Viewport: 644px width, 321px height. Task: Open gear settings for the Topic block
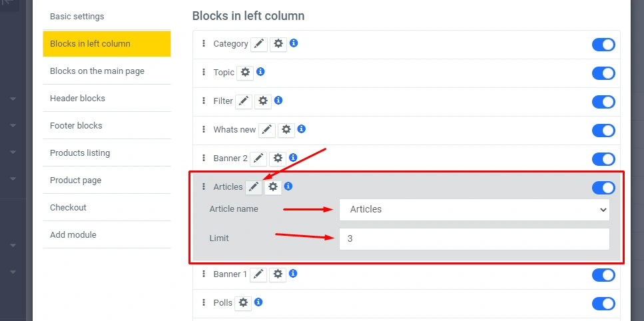(x=245, y=73)
